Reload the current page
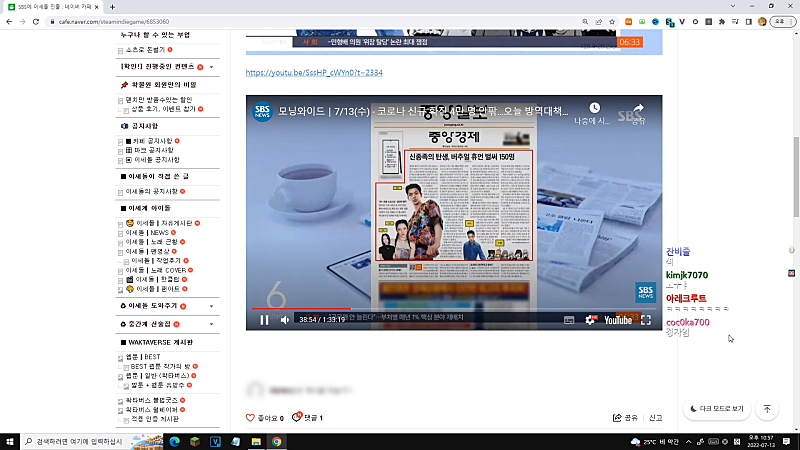 36,21
